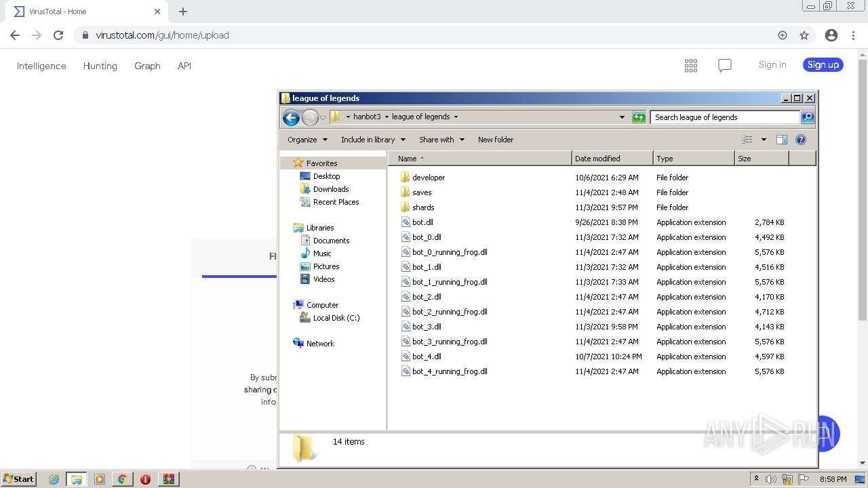The width and height of the screenshot is (868, 488).
Task: Click Sign up button
Action: pos(823,65)
